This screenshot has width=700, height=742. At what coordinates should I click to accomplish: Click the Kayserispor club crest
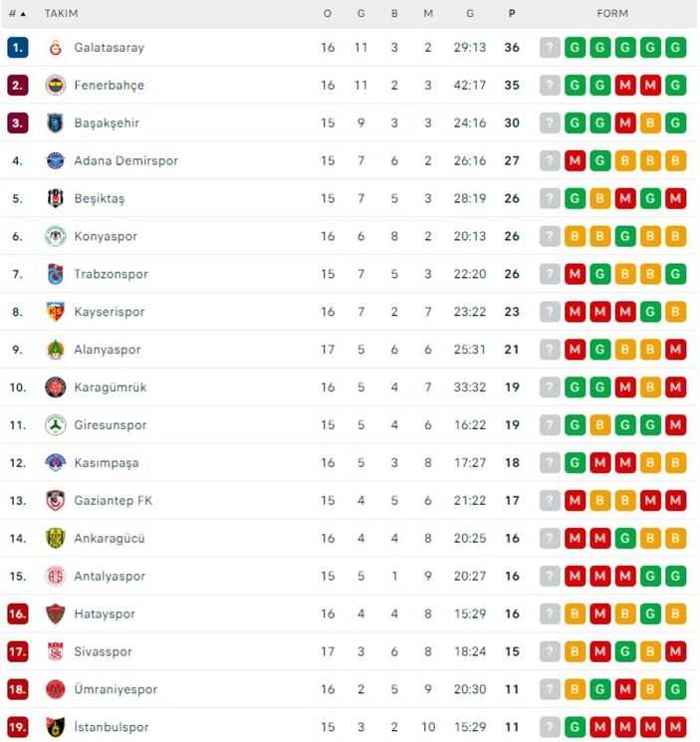(55, 312)
